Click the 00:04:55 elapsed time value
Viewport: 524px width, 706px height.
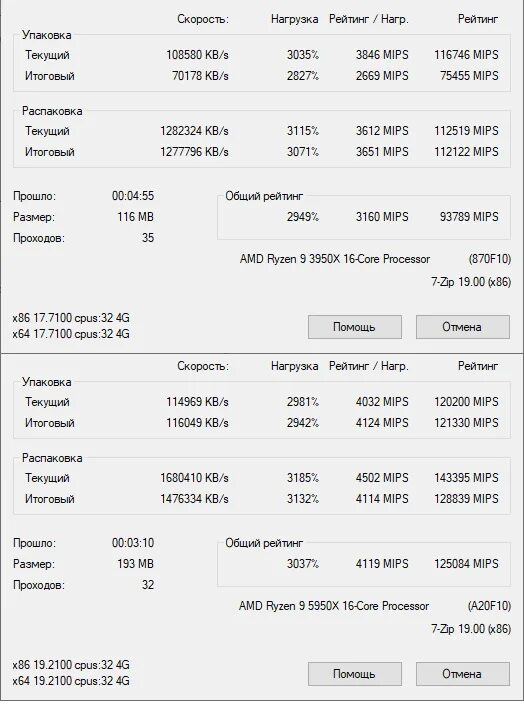133,196
